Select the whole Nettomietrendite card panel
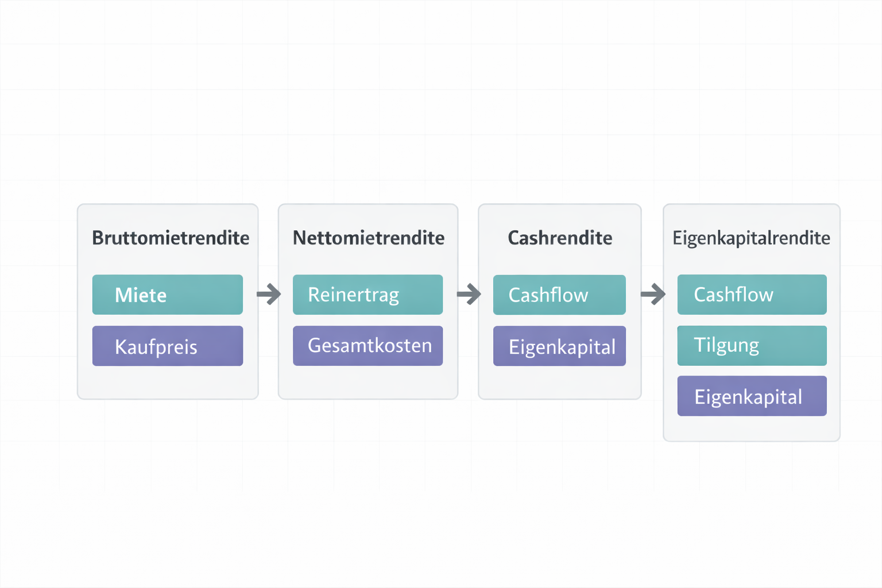882x588 pixels. tap(368, 381)
